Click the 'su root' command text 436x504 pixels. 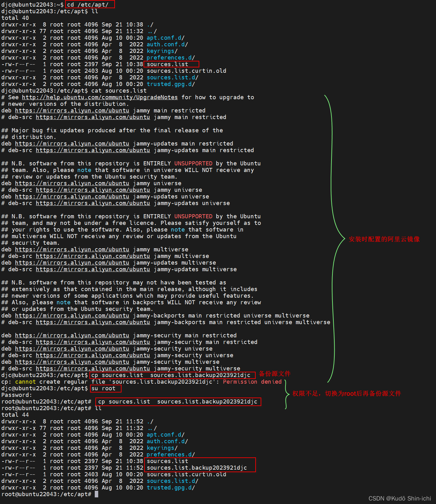104,388
